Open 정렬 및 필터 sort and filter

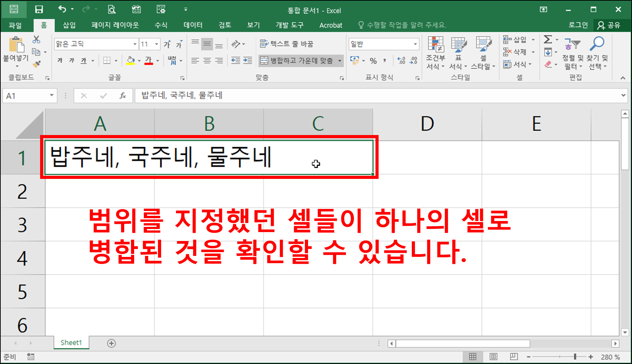pyautogui.click(x=573, y=53)
